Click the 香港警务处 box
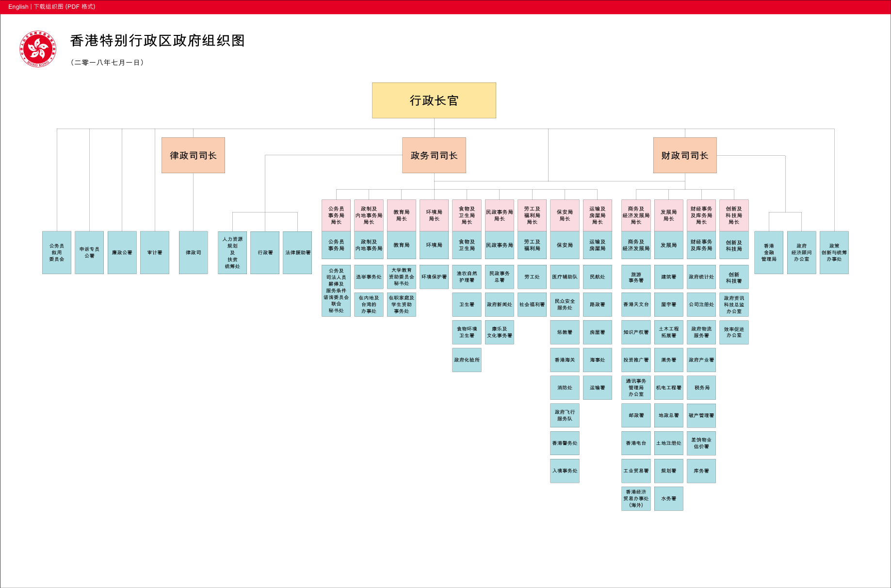This screenshot has height=588, width=891. (x=565, y=442)
